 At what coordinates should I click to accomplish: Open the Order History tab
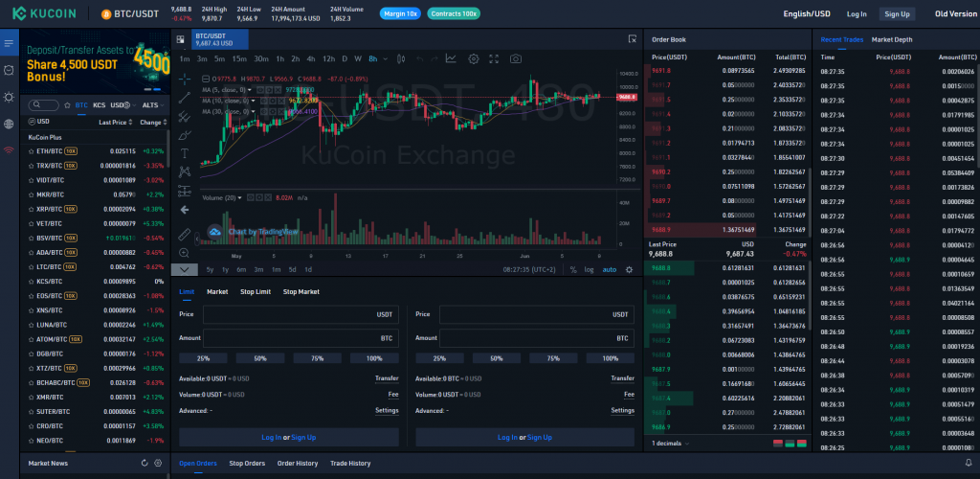(x=298, y=464)
